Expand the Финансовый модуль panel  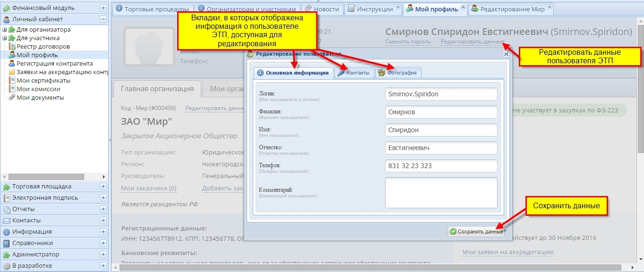click(103, 8)
